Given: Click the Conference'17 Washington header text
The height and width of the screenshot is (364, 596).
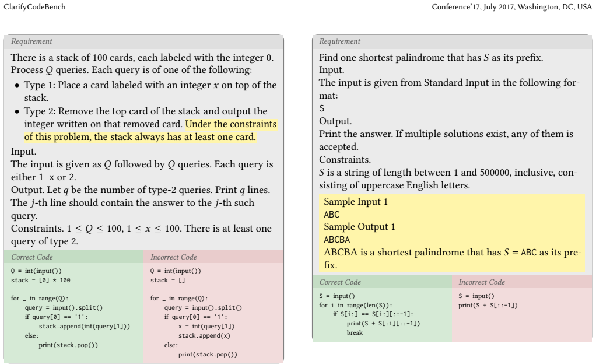Looking at the screenshot, I should click(511, 7).
